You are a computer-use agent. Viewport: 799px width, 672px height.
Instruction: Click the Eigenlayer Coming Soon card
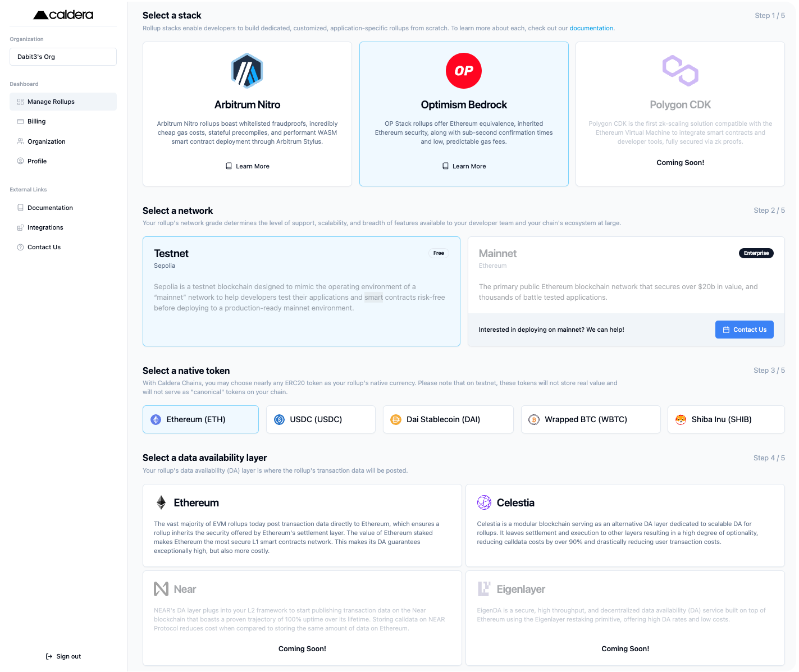pos(625,618)
